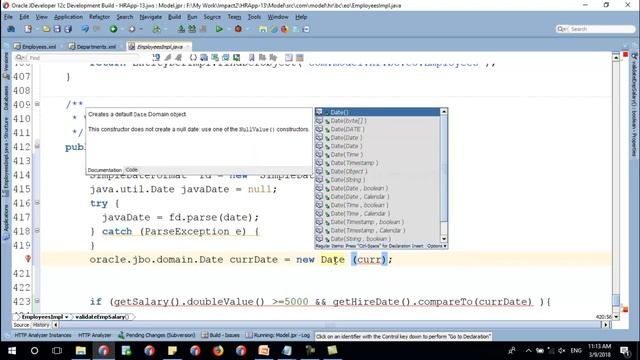Click the editor horizontal scroll right arrow
This screenshot has width=640, height=360.
tap(606, 325)
